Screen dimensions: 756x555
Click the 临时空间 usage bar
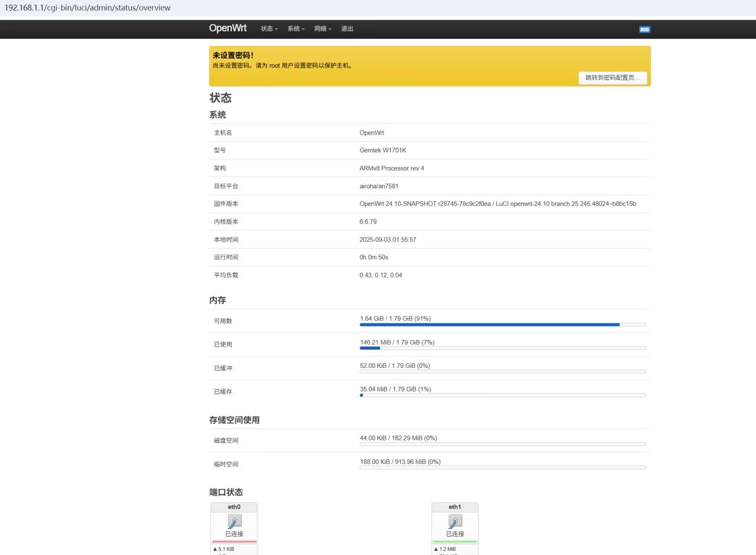tap(502, 467)
